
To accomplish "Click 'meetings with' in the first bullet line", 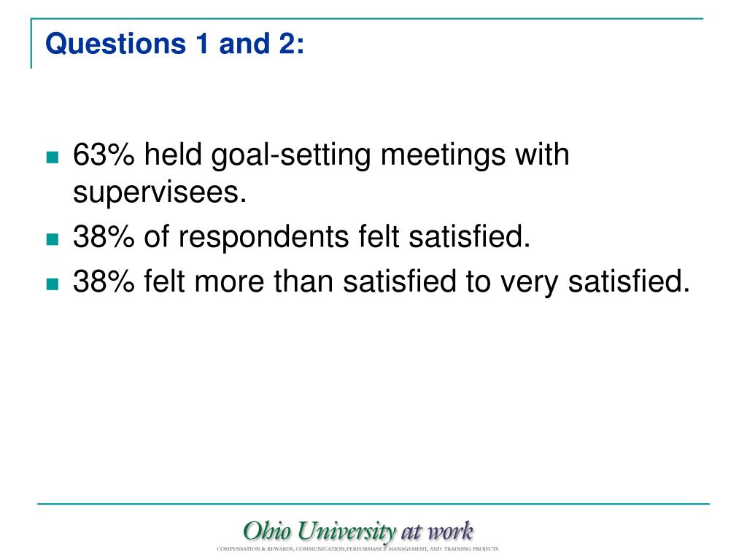I will (475, 156).
